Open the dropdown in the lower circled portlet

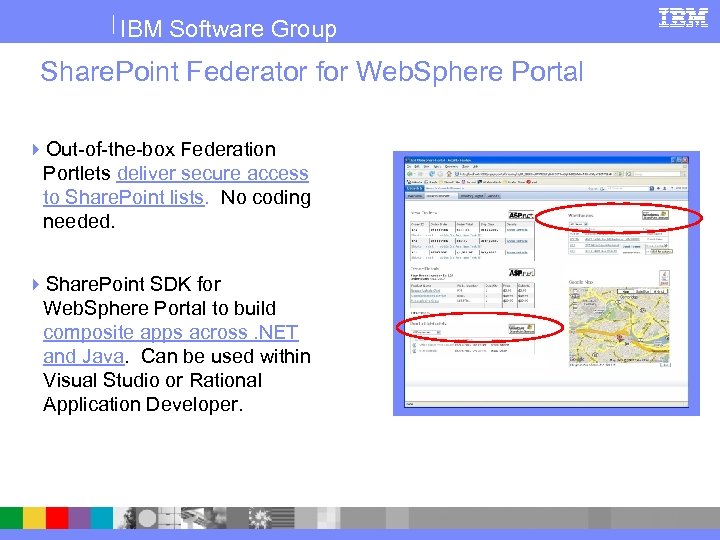tap(426, 332)
